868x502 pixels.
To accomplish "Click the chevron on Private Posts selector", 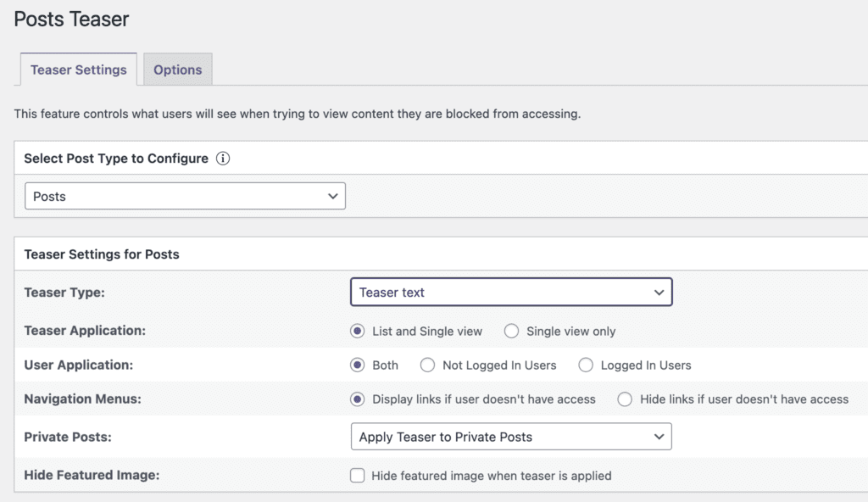I will coord(660,436).
